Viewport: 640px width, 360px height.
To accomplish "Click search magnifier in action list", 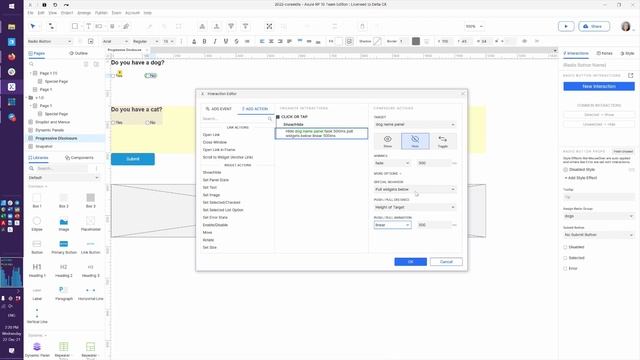I will click(x=270, y=119).
